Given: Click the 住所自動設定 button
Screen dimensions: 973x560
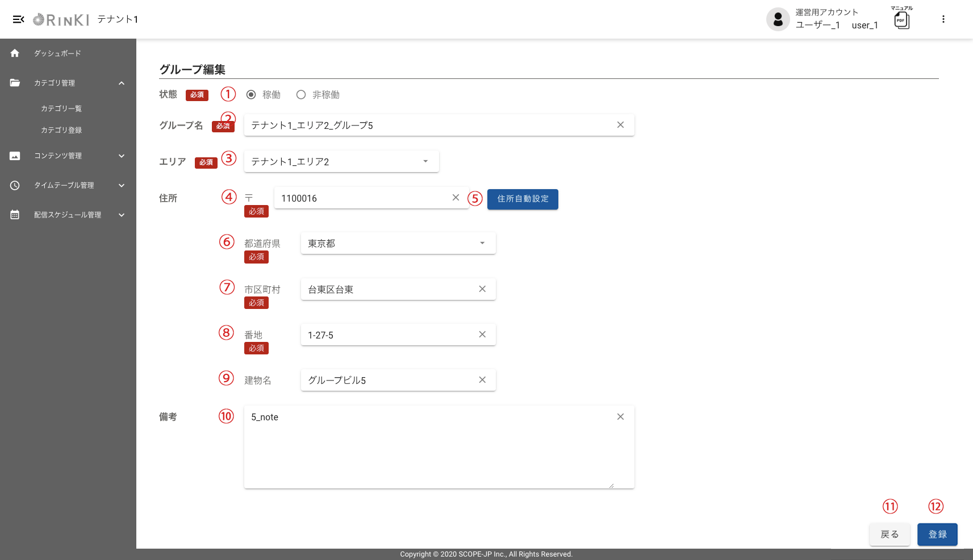Looking at the screenshot, I should point(523,199).
